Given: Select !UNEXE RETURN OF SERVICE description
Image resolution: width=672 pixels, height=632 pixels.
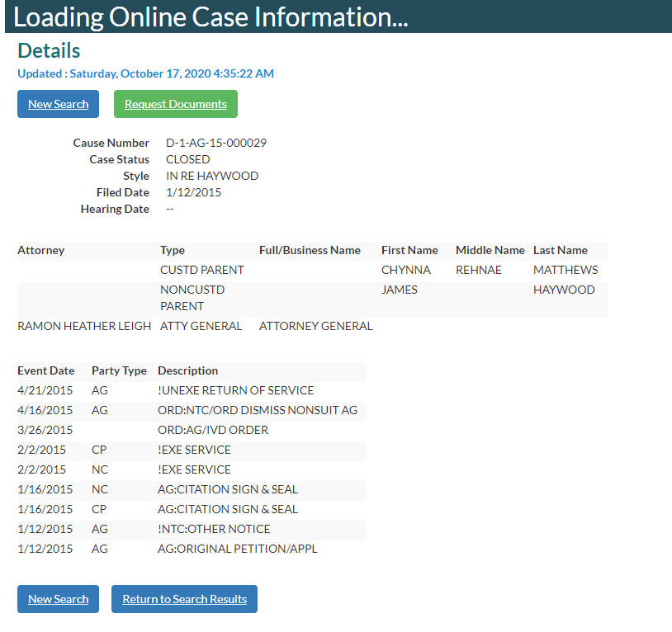Looking at the screenshot, I should (x=236, y=390).
